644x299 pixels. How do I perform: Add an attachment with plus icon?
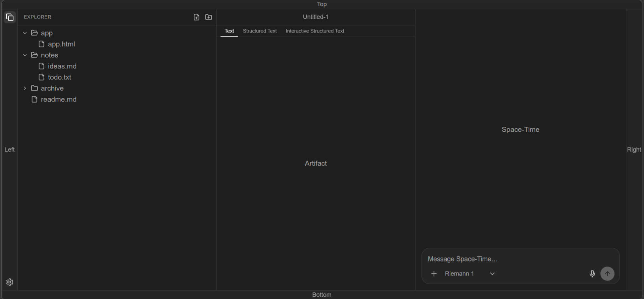point(434,274)
